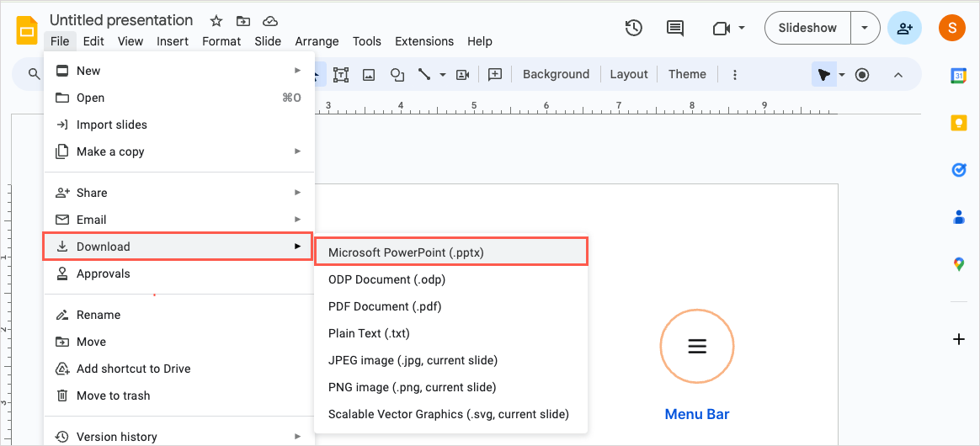Open the account avatar labeled S
Image resolution: width=980 pixels, height=446 pixels.
pyautogui.click(x=952, y=28)
